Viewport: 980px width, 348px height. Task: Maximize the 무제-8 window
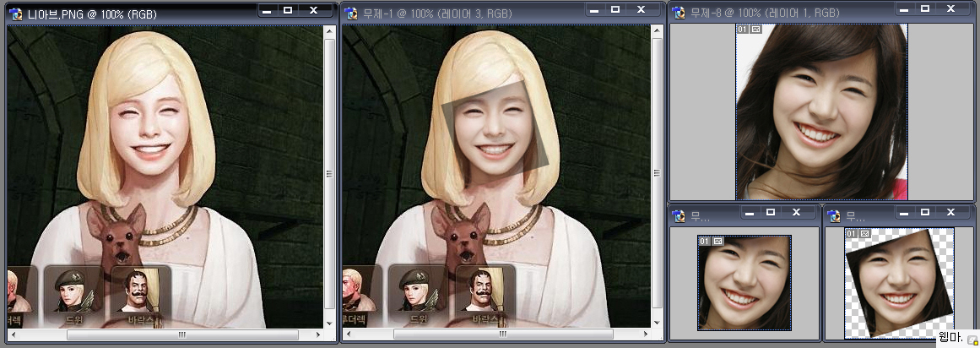click(x=925, y=8)
